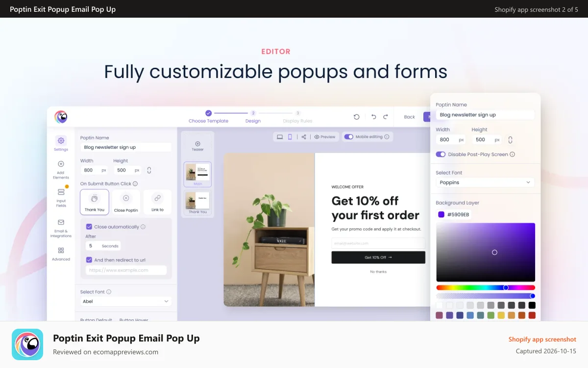
Task: Click the Width field in floating panel
Action: tap(451, 140)
